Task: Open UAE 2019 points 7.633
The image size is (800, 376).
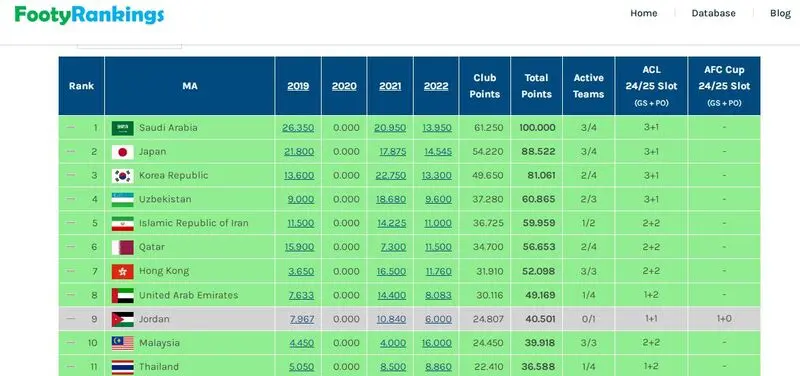Action: (x=301, y=295)
